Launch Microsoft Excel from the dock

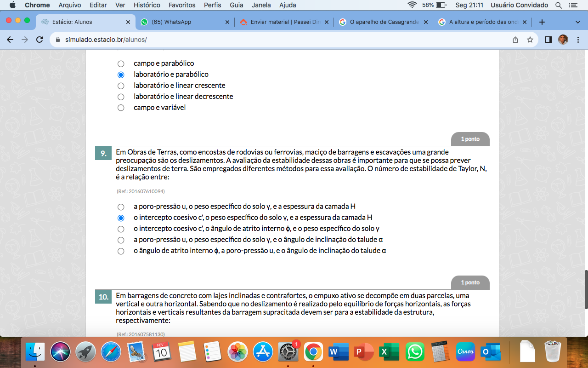390,352
